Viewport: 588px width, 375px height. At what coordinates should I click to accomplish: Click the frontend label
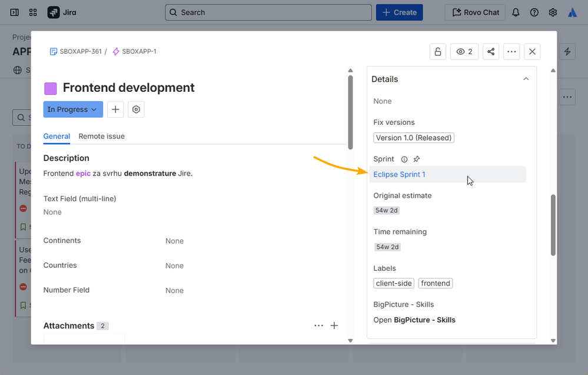[436, 283]
